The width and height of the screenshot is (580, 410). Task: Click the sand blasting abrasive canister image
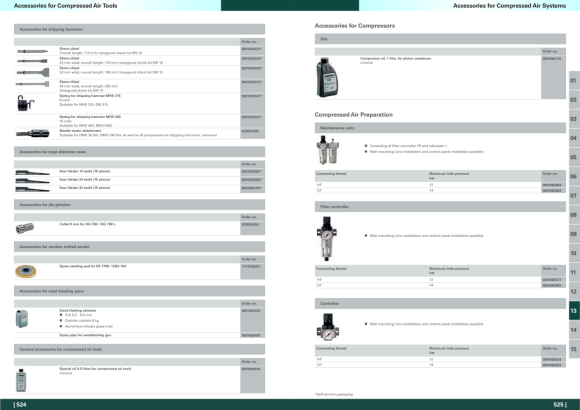[x=22, y=319]
